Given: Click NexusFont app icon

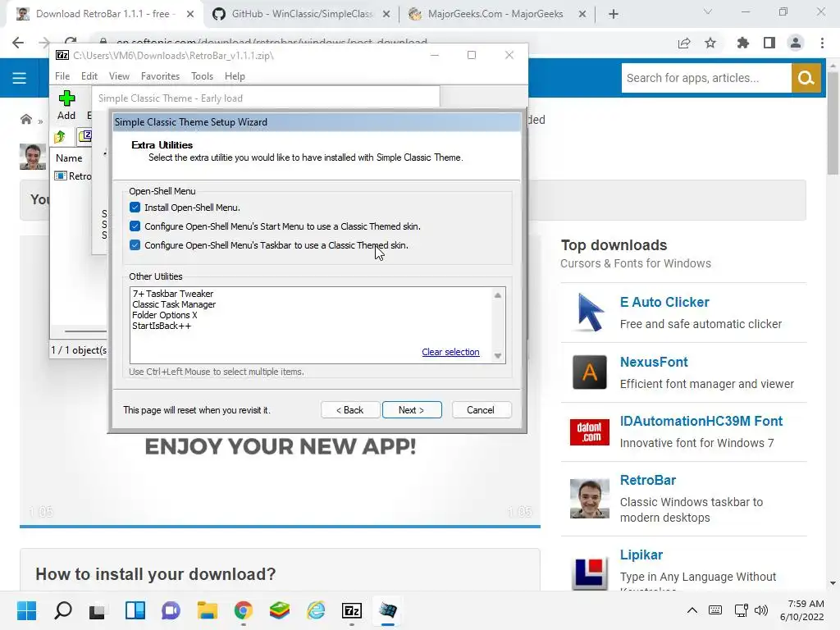Looking at the screenshot, I should (x=589, y=372).
